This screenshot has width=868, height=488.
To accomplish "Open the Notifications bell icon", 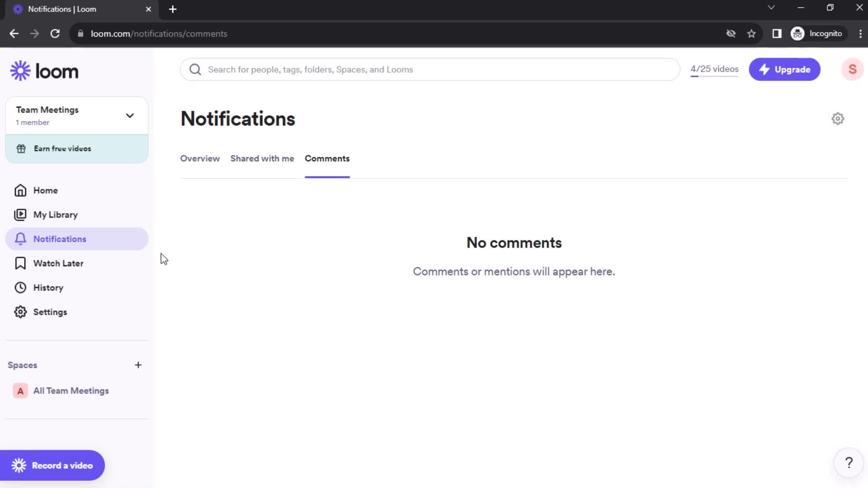I will [20, 239].
